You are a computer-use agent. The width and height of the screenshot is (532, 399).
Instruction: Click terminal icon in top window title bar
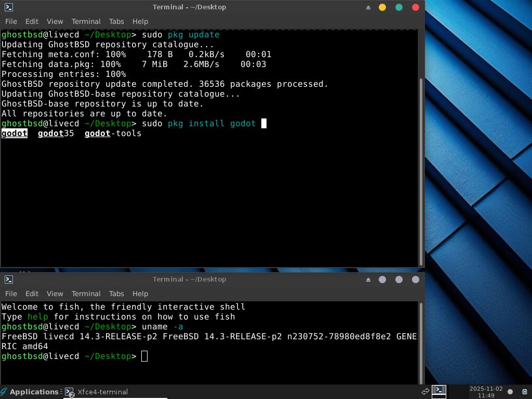[9, 7]
